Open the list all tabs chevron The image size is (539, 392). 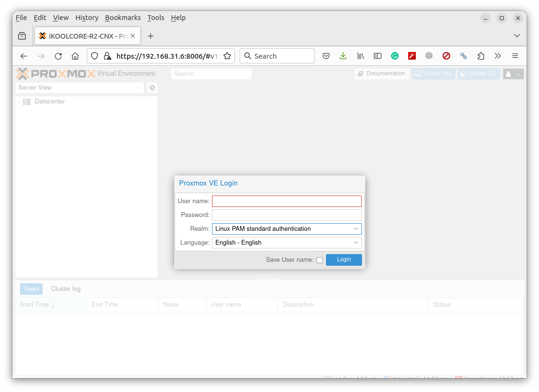click(x=517, y=36)
